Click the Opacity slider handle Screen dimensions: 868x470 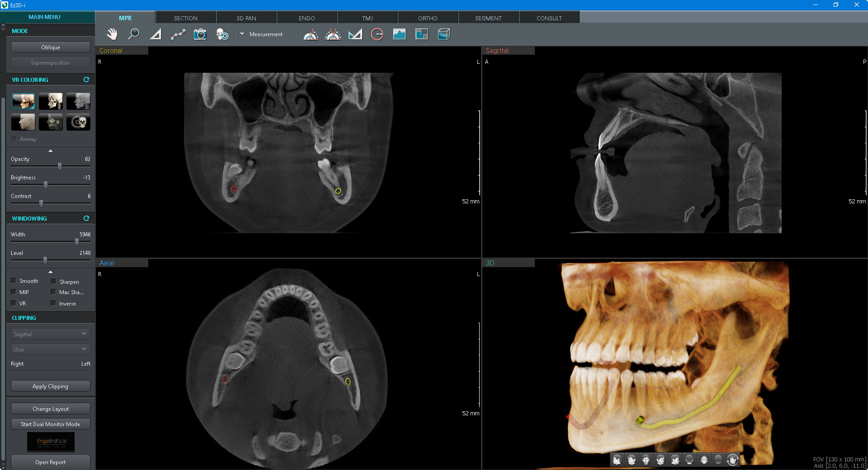(60, 166)
